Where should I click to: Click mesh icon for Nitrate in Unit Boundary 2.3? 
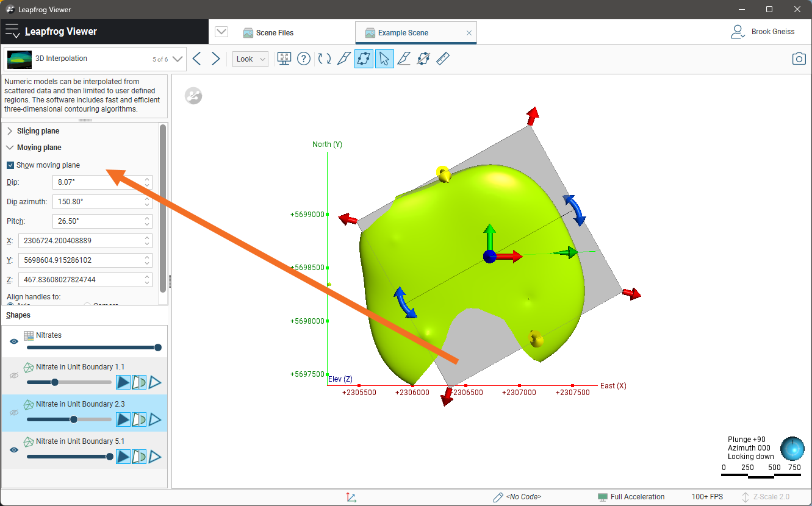coord(29,404)
